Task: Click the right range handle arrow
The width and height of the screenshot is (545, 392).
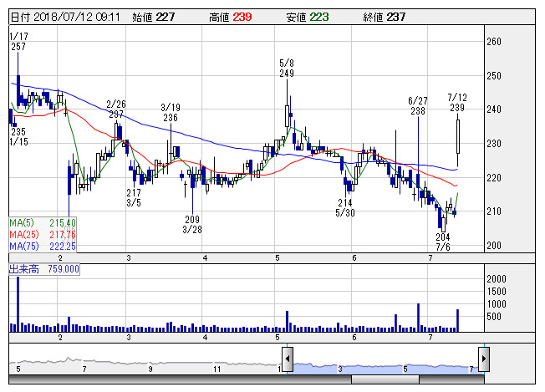Action: coord(484,360)
